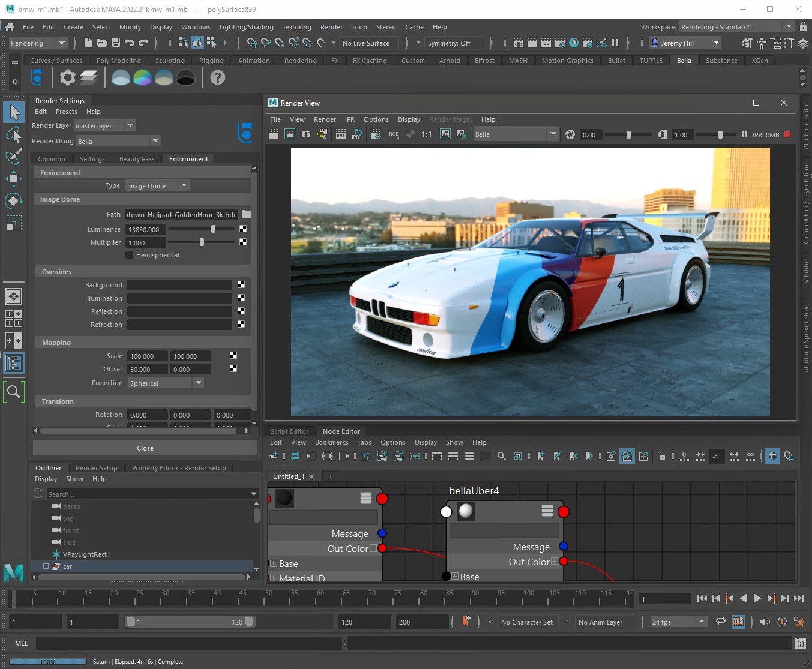Click the No Character Set button
The width and height of the screenshot is (812, 669).
526,622
